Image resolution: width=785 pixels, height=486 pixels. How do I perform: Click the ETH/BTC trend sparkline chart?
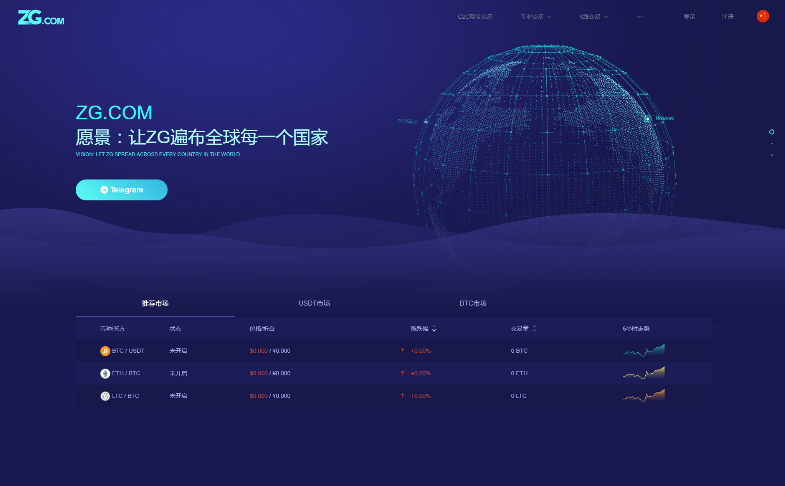coord(644,372)
